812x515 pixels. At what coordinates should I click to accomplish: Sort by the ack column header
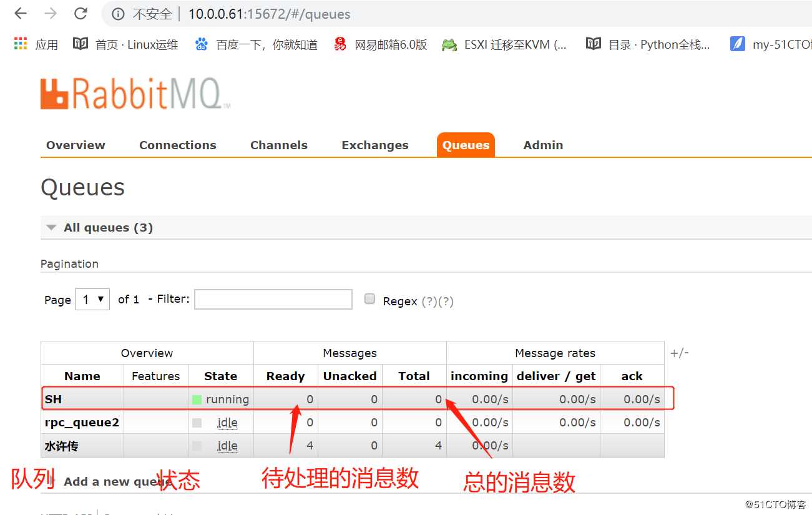pyautogui.click(x=632, y=376)
